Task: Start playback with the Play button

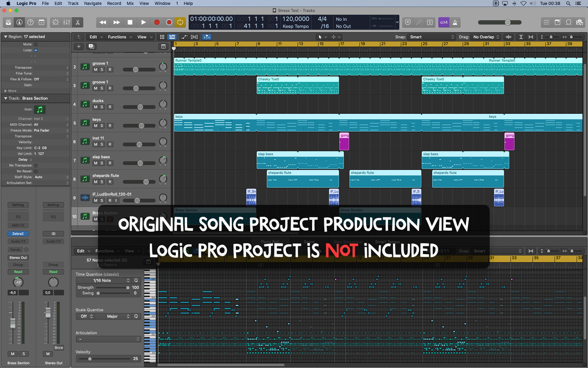Action: tap(144, 22)
